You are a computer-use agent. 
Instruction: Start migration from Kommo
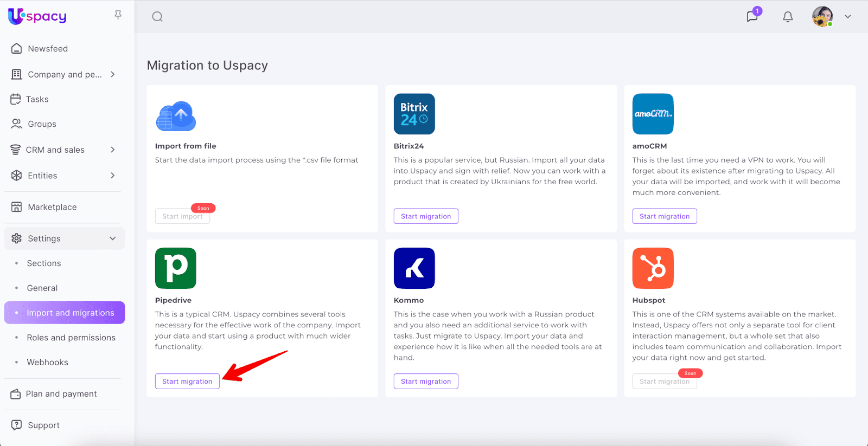[426, 382]
